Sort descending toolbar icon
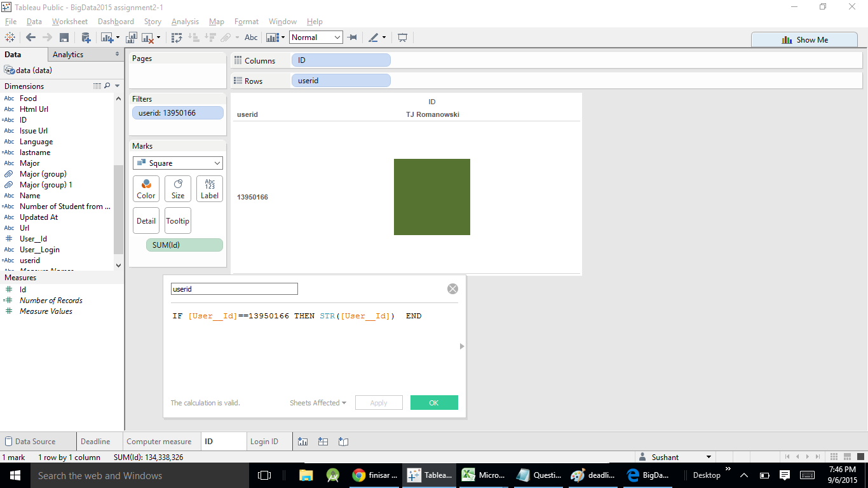 (210, 37)
